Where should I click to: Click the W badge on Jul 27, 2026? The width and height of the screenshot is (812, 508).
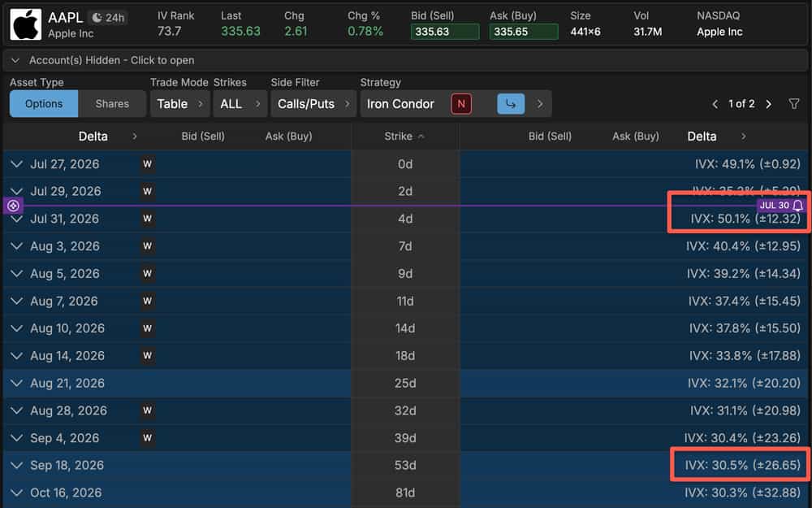click(148, 164)
